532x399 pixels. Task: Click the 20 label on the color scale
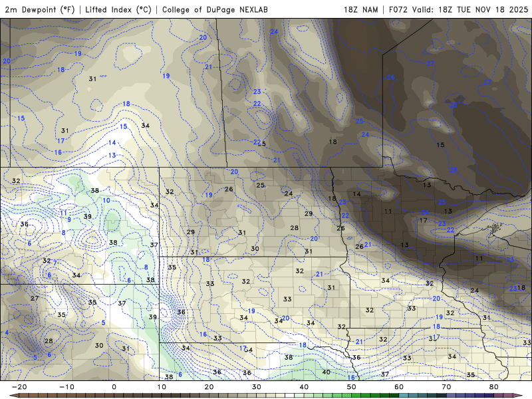tap(209, 387)
